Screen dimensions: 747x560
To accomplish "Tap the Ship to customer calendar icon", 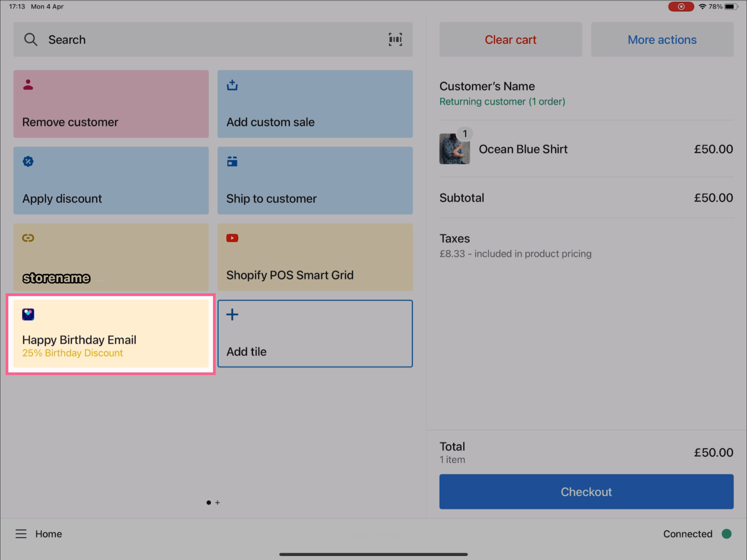I will coord(232,161).
